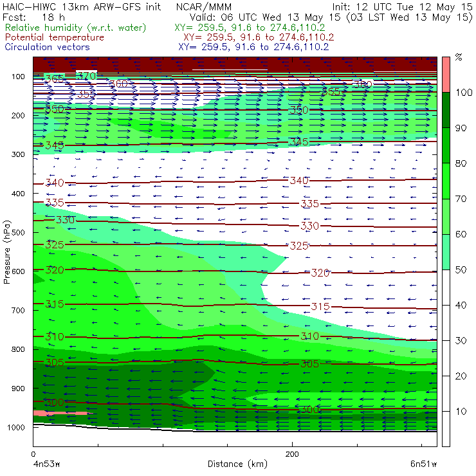Click the colorbar "70" value label

(461, 199)
